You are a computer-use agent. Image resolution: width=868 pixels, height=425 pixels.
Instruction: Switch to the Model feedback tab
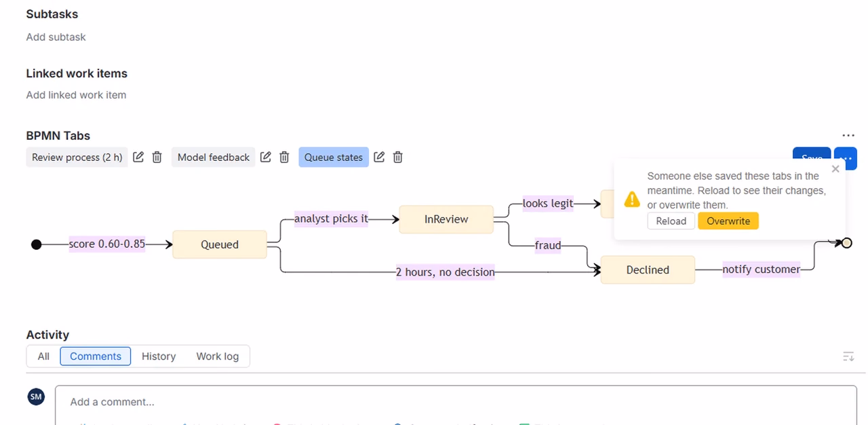tap(214, 158)
